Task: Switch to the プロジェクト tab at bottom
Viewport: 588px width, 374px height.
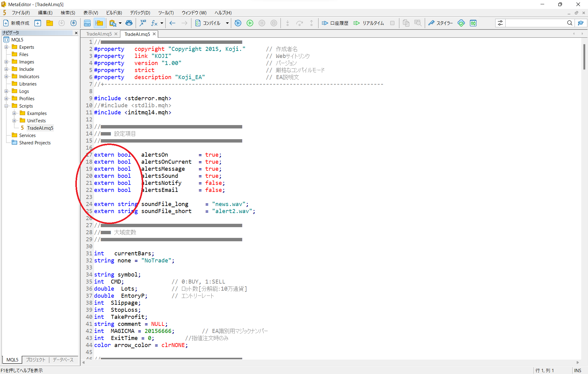Action: pyautogui.click(x=36, y=360)
